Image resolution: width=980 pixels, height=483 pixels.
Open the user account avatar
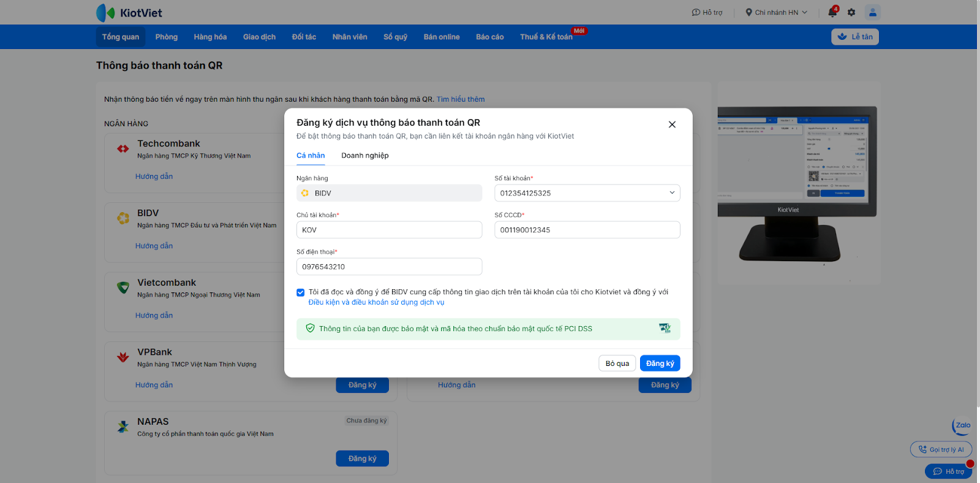point(873,12)
